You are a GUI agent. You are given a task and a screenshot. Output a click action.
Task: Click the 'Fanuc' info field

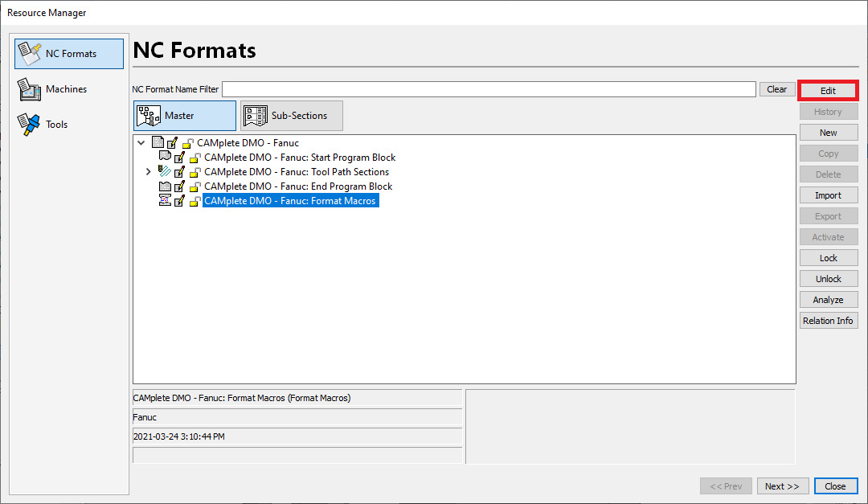297,417
